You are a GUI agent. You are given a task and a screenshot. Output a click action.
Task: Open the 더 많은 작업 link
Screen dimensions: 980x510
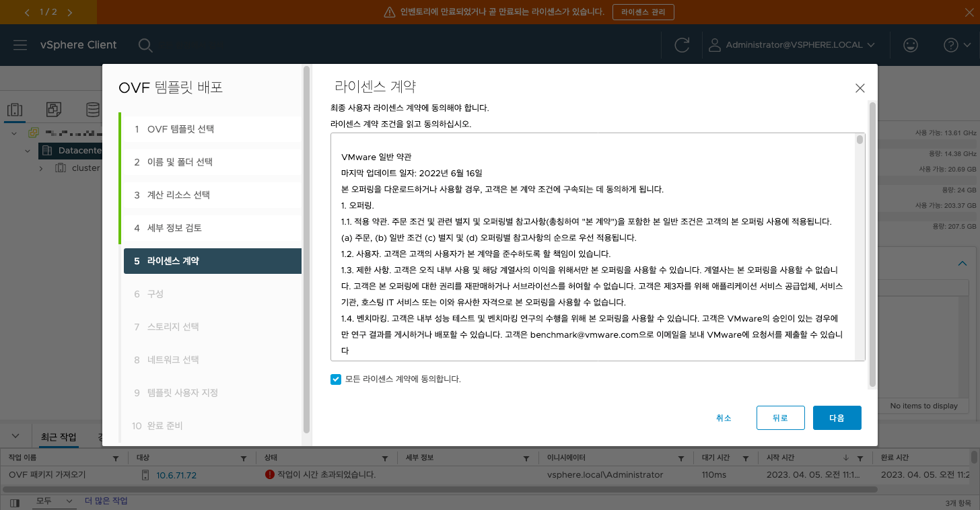[x=106, y=501]
